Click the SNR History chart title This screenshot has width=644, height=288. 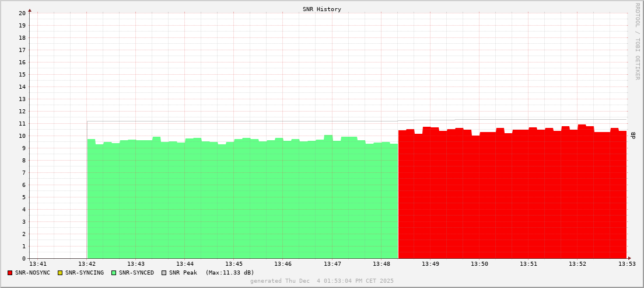pos(322,9)
